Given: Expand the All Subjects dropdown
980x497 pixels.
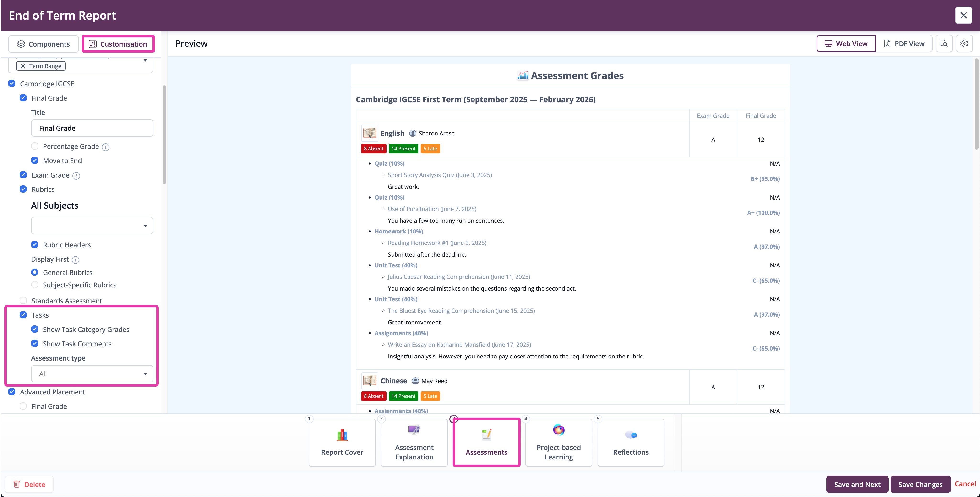Looking at the screenshot, I should click(x=92, y=226).
